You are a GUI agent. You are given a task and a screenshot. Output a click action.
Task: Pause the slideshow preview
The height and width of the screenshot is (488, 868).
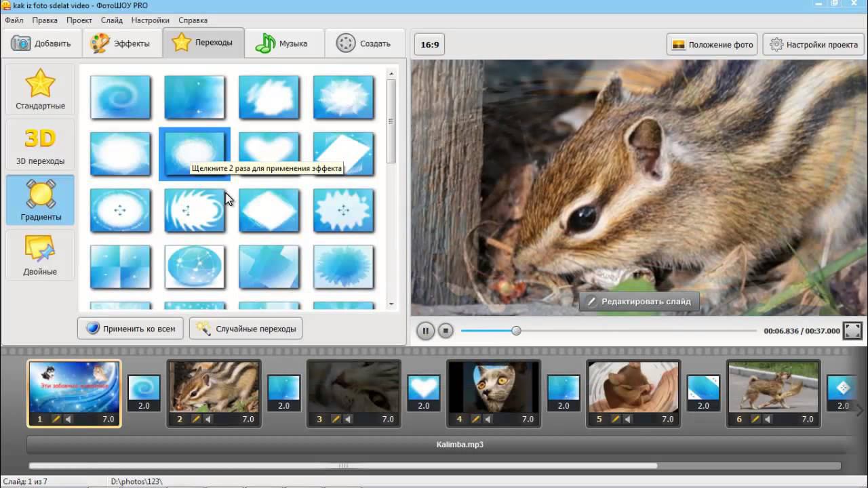(x=426, y=331)
